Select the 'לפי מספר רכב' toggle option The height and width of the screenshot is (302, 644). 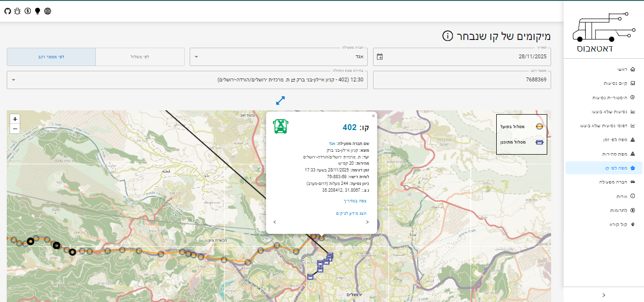tap(51, 57)
